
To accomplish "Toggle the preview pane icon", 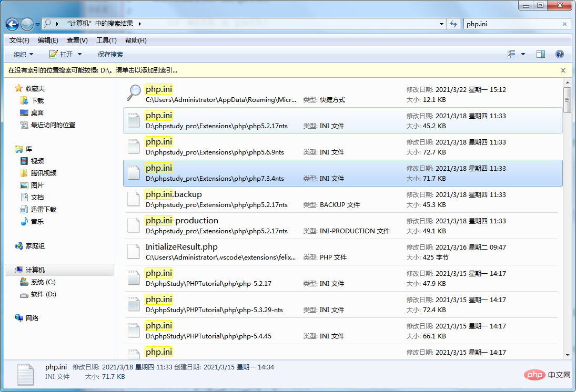I will (x=541, y=54).
